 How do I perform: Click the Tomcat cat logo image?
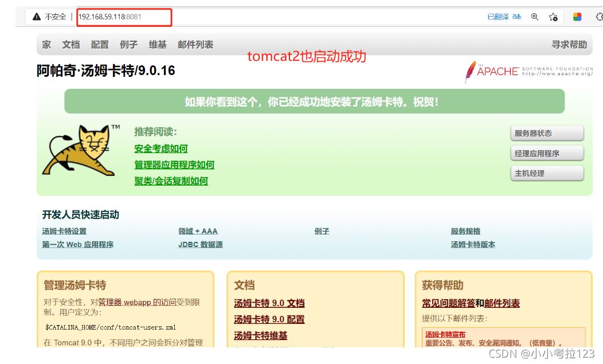click(x=81, y=150)
